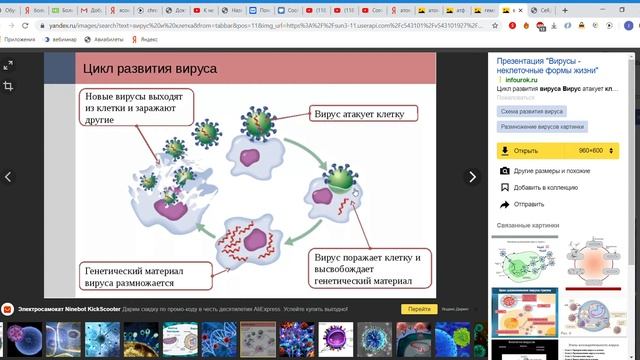The image size is (640, 360).
Task: Switch to the Cell tab
Action: tap(541, 10)
